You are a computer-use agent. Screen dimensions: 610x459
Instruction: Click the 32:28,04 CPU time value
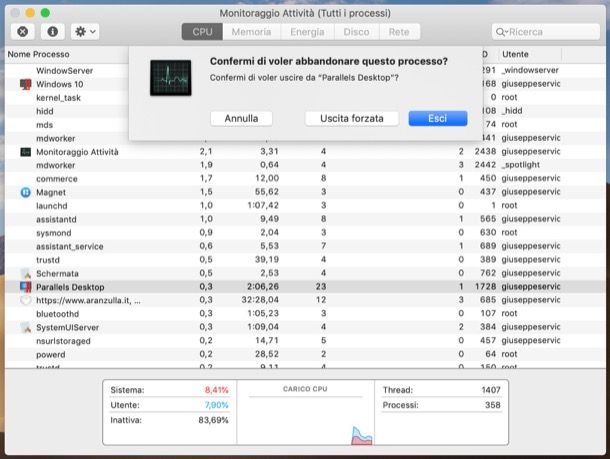point(260,300)
